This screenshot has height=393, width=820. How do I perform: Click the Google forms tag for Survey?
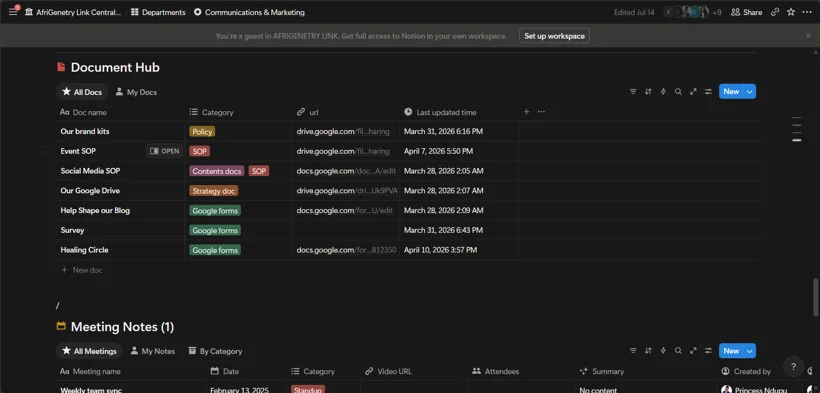click(x=215, y=230)
